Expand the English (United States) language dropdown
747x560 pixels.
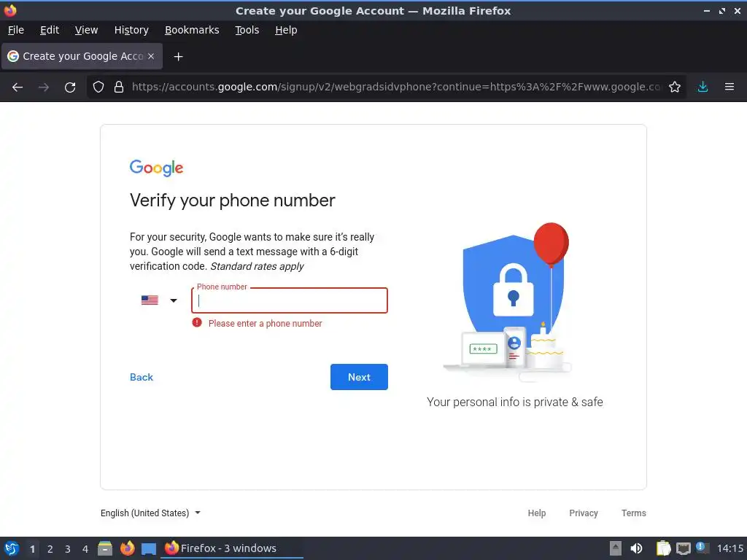coord(150,513)
